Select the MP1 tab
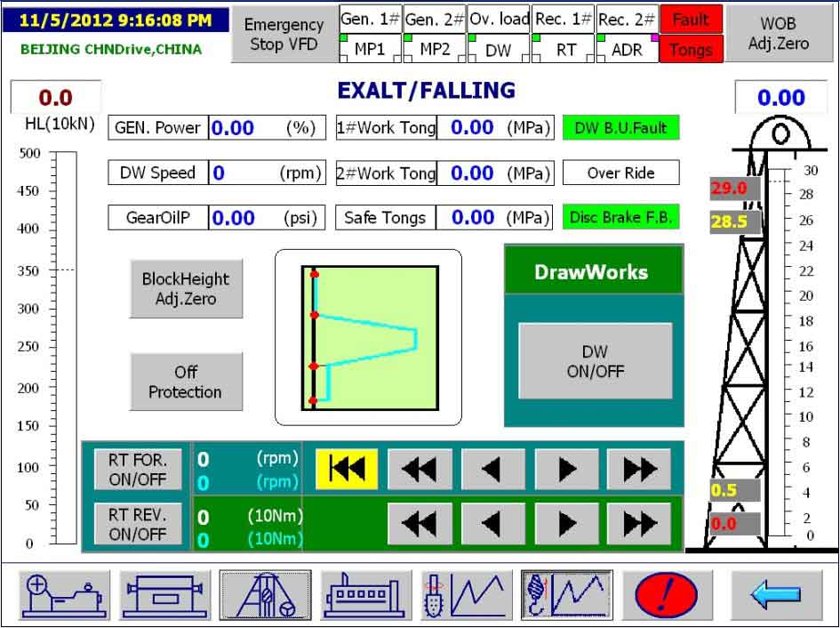The image size is (840, 628). click(x=370, y=49)
